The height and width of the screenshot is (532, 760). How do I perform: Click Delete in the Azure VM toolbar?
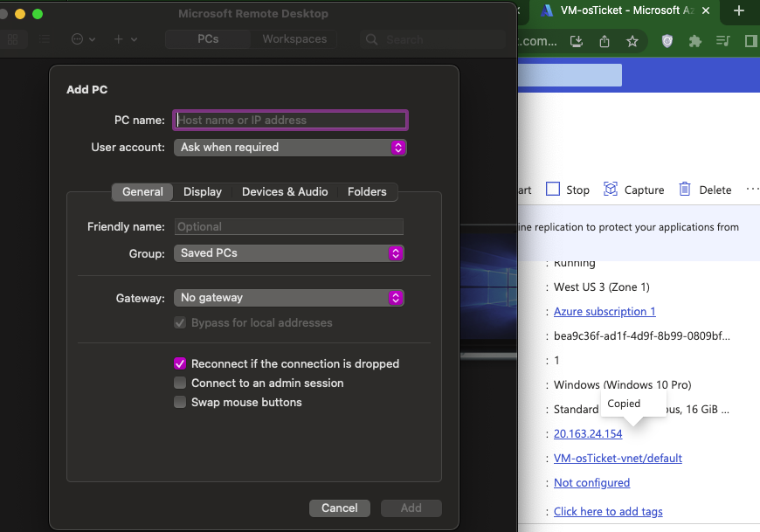[x=705, y=190]
